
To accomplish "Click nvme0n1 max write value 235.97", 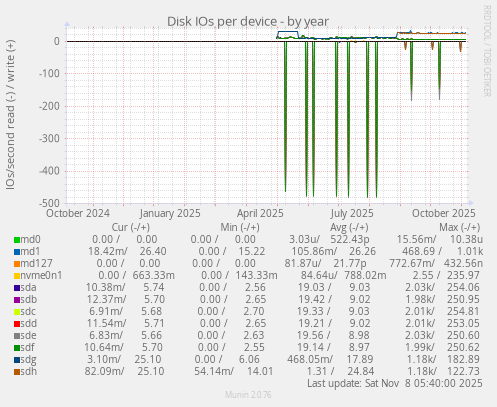I will pos(463,275).
